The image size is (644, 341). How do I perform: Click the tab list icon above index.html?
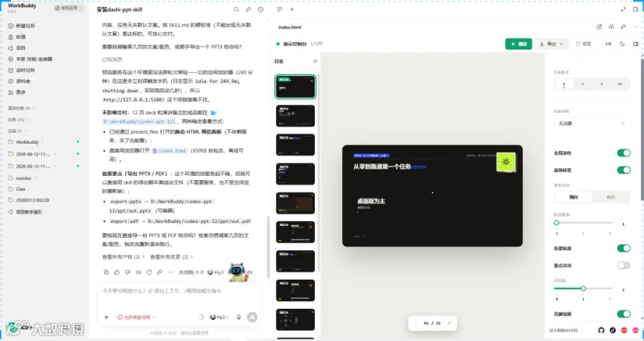click(280, 9)
